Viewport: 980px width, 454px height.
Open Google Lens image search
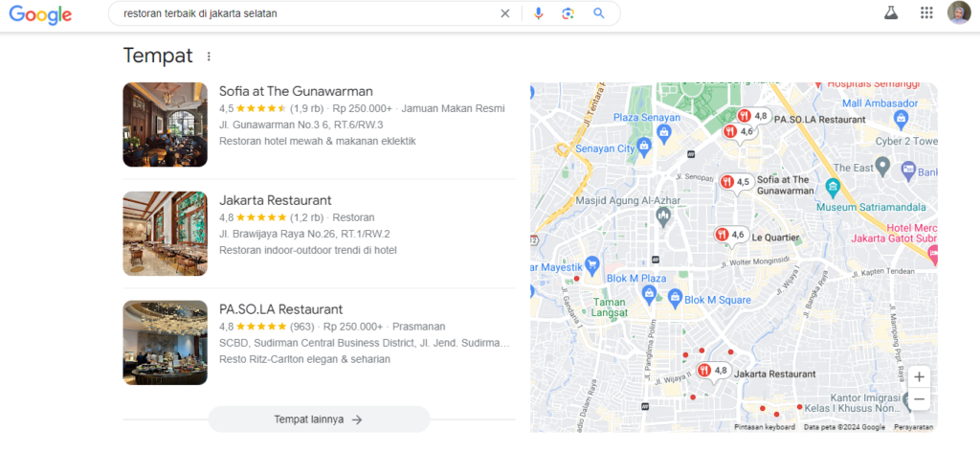(x=568, y=13)
